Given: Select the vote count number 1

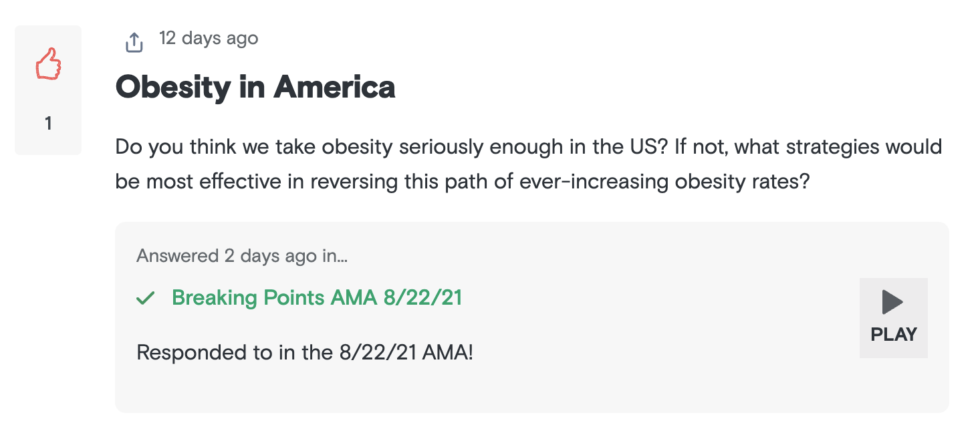Looking at the screenshot, I should (48, 124).
